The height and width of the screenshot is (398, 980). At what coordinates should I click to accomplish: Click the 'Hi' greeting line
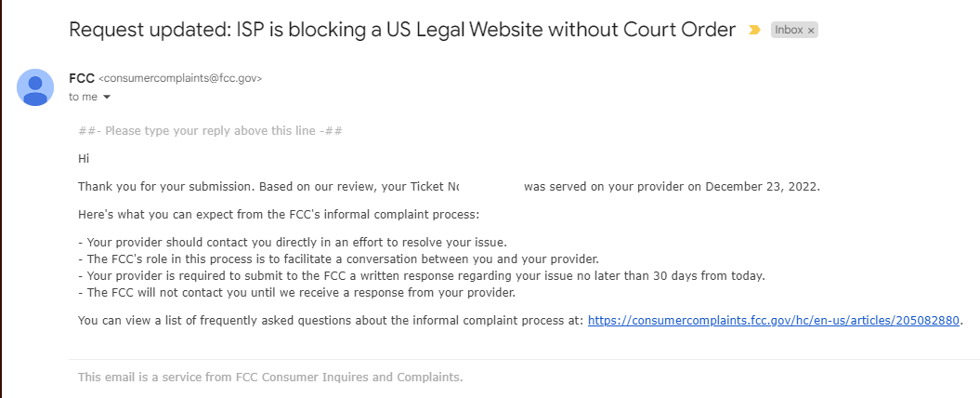[84, 159]
